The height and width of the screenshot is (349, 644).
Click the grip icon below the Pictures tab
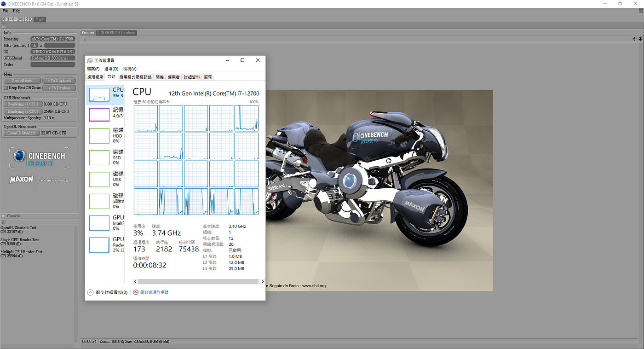tap(84, 39)
